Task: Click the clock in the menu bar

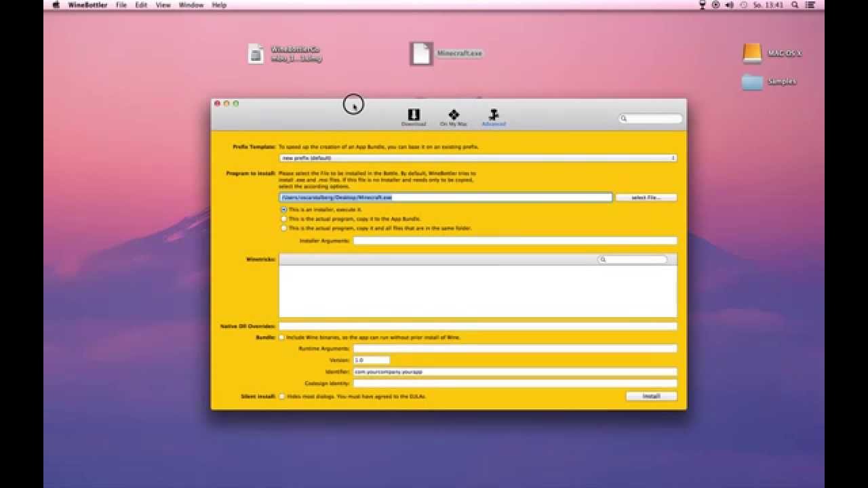Action: pyautogui.click(x=770, y=5)
